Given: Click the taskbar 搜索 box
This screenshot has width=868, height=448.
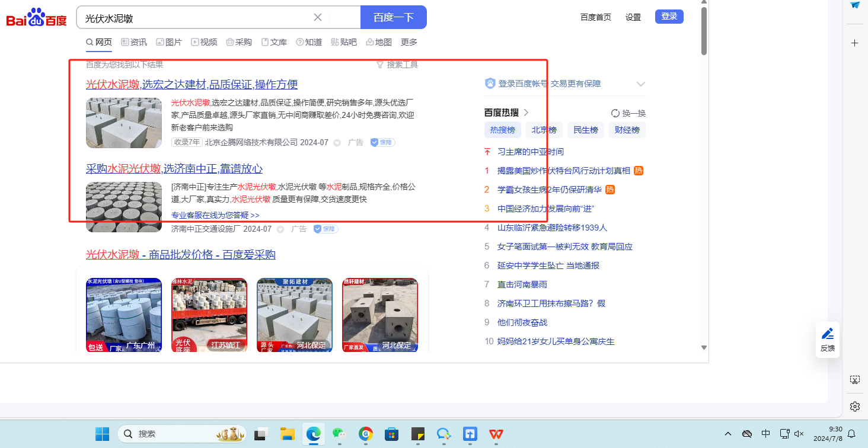Looking at the screenshot, I should point(183,434).
